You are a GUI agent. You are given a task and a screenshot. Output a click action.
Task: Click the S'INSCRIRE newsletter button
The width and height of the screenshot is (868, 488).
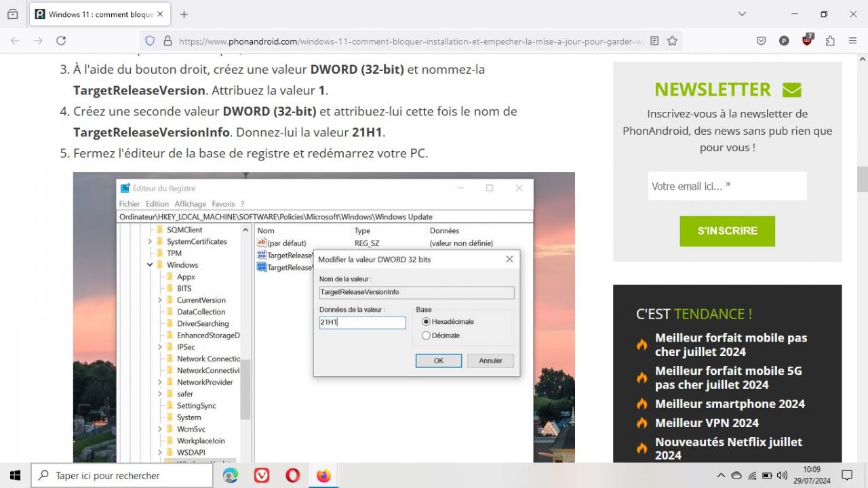coord(728,231)
